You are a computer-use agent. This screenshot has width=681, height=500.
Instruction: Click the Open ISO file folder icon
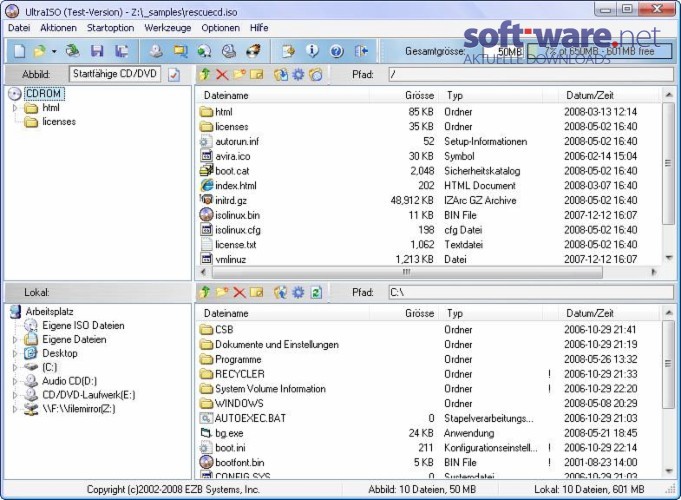pyautogui.click(x=40, y=51)
